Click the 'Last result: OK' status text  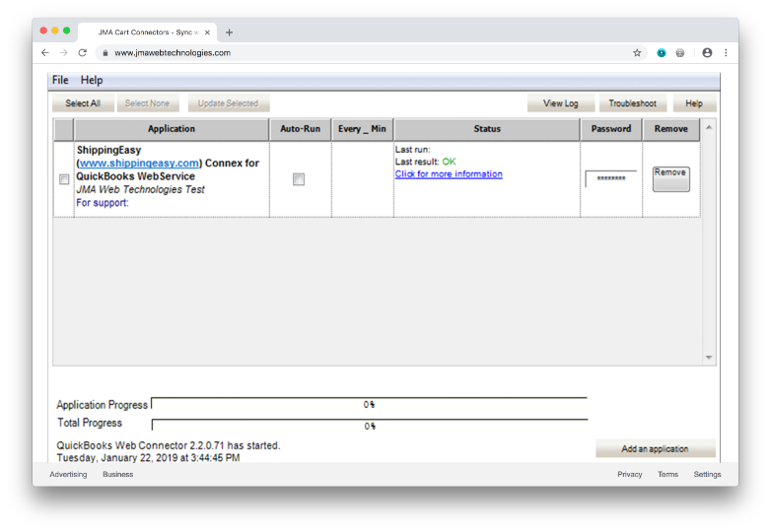click(425, 162)
